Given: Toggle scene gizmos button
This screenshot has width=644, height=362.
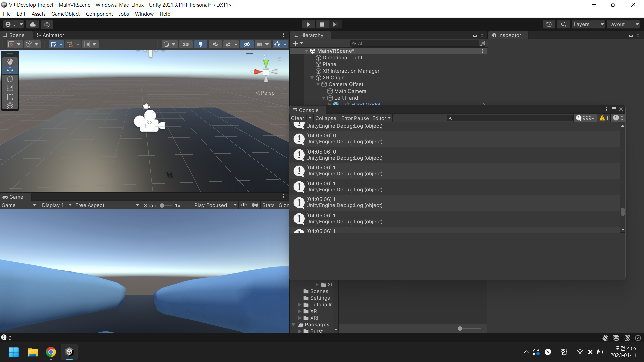Looking at the screenshot, I should click(x=277, y=44).
